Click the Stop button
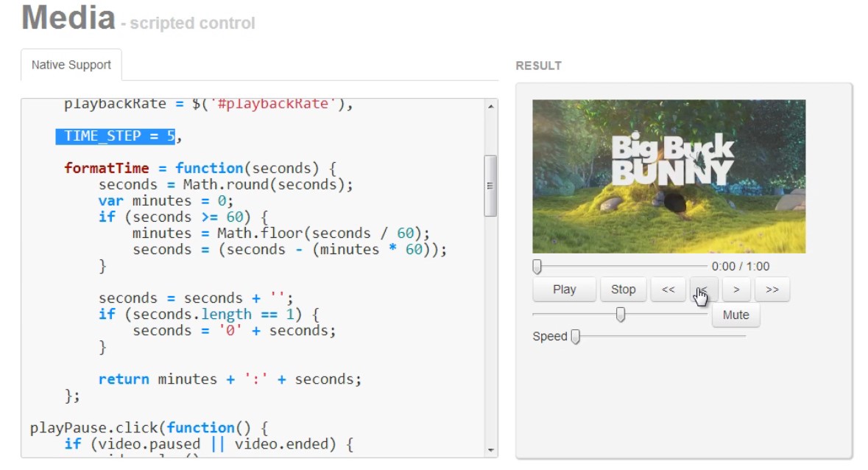This screenshot has width=868, height=470. (624, 290)
